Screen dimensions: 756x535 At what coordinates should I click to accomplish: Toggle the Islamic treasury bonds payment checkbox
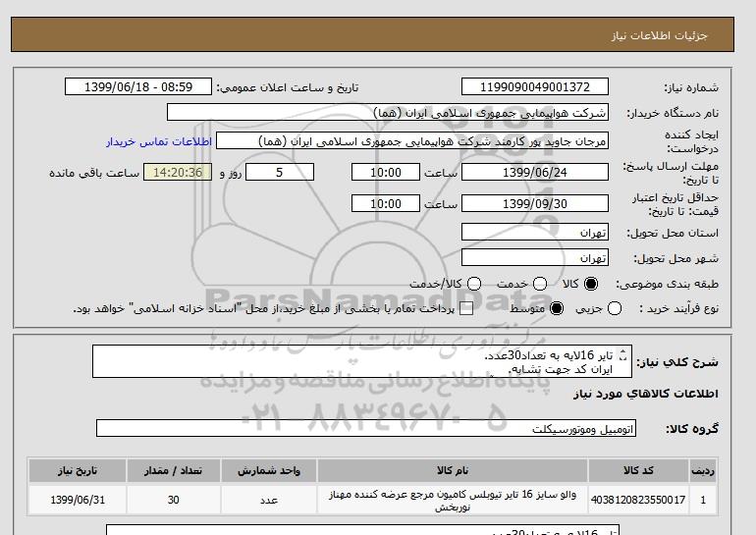coord(466,309)
